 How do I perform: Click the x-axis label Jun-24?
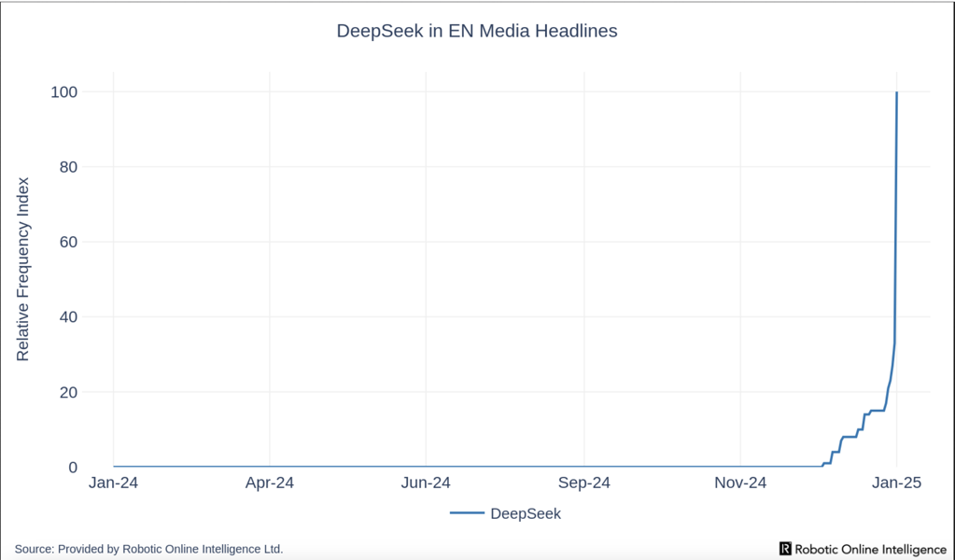click(x=426, y=483)
